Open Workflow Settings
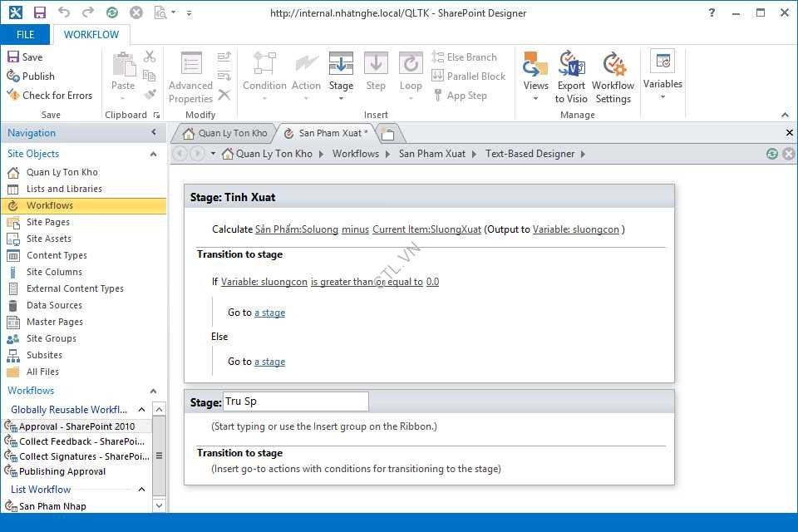Image resolution: width=798 pixels, height=532 pixels. 613,76
